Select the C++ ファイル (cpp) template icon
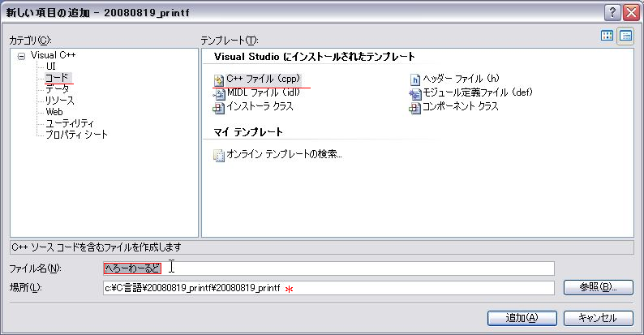This screenshot has width=644, height=335. 218,79
